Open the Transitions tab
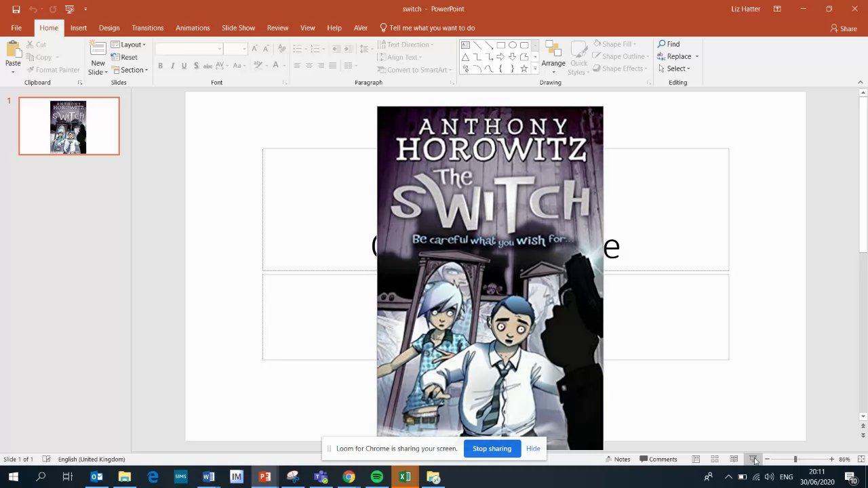 pyautogui.click(x=148, y=28)
